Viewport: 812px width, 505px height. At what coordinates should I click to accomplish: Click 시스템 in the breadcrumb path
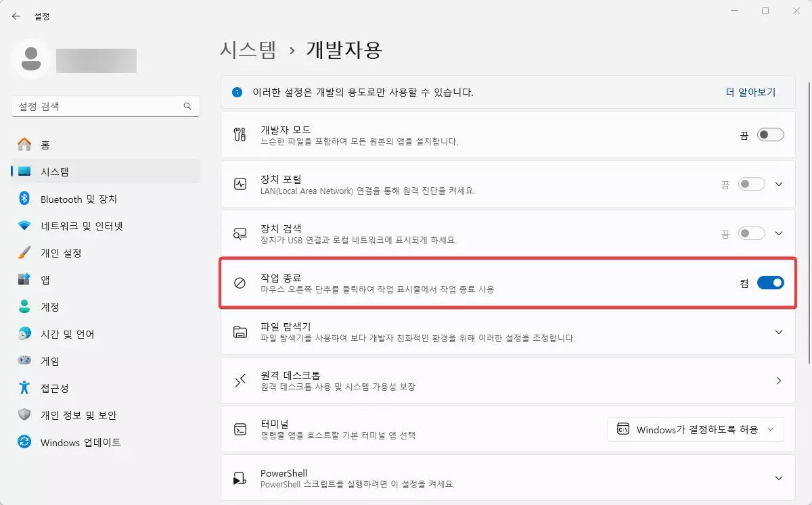coord(248,49)
